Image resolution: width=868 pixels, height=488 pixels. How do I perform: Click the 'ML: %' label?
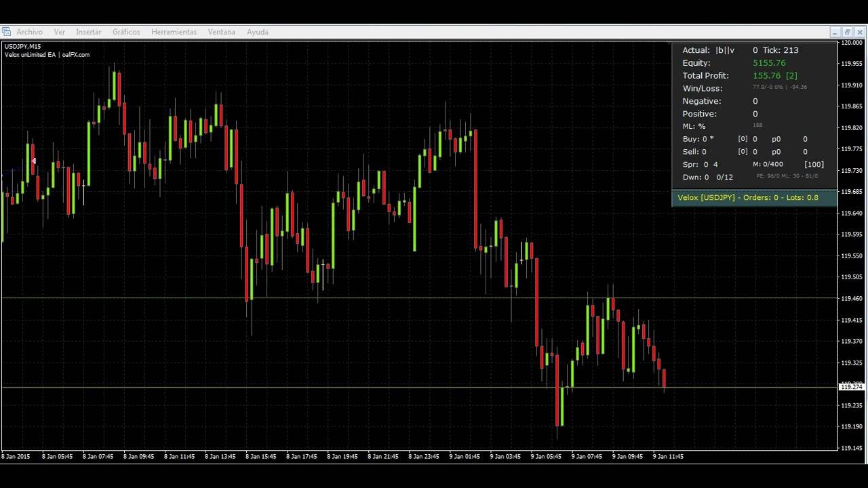click(694, 127)
